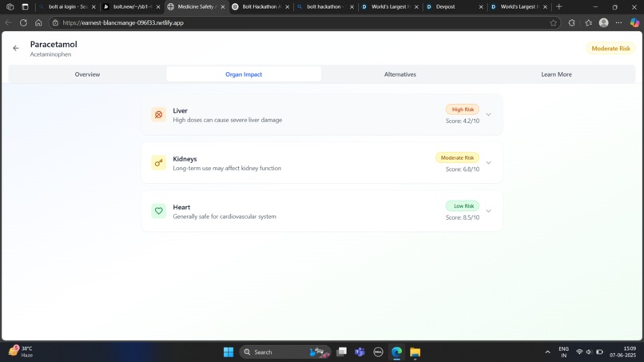Click 'Long-term use may affect kidney function'

pyautogui.click(x=227, y=168)
